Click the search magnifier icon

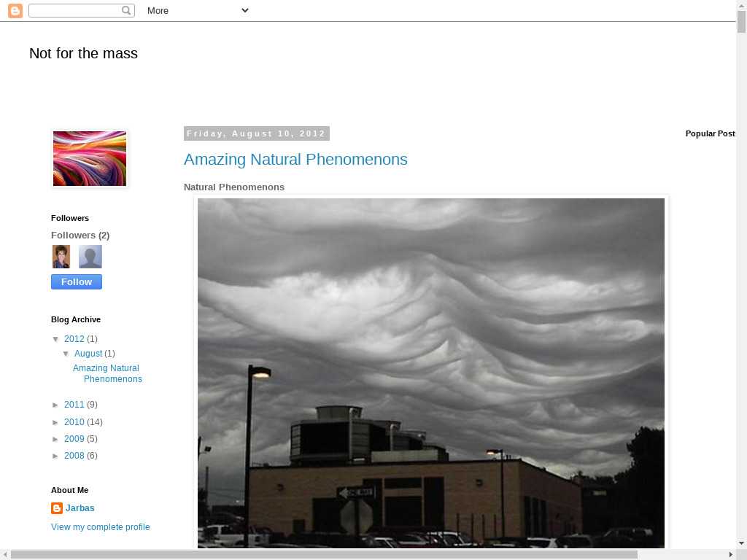pos(127,10)
